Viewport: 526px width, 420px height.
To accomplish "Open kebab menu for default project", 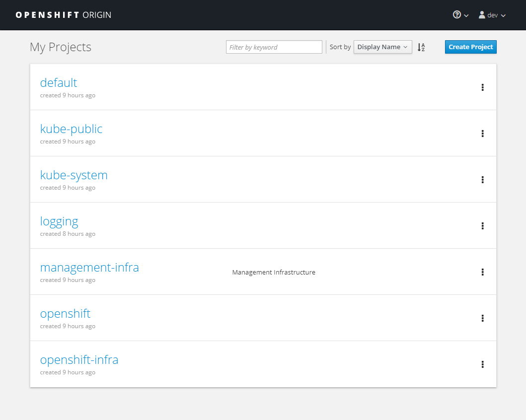I will (x=482, y=87).
